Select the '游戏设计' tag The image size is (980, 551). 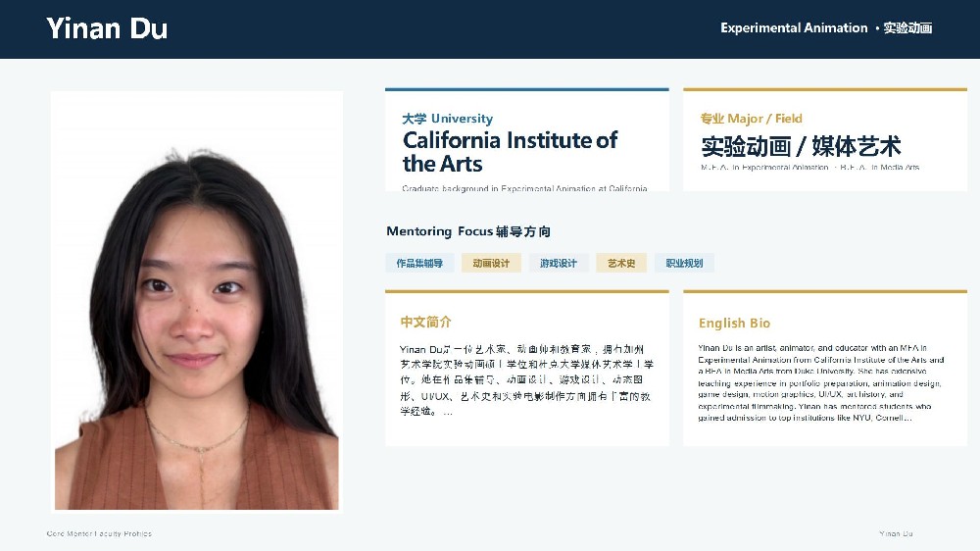[x=559, y=264]
